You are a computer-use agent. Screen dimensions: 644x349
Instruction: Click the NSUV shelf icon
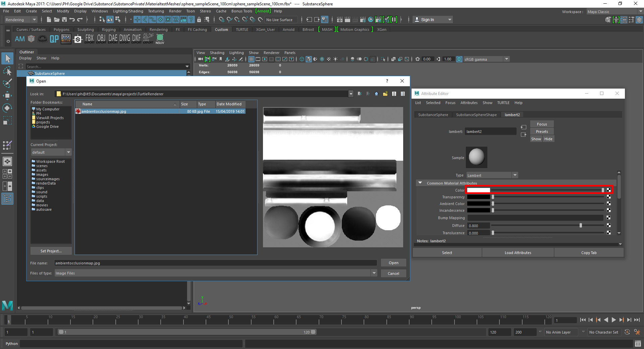pyautogui.click(x=160, y=39)
